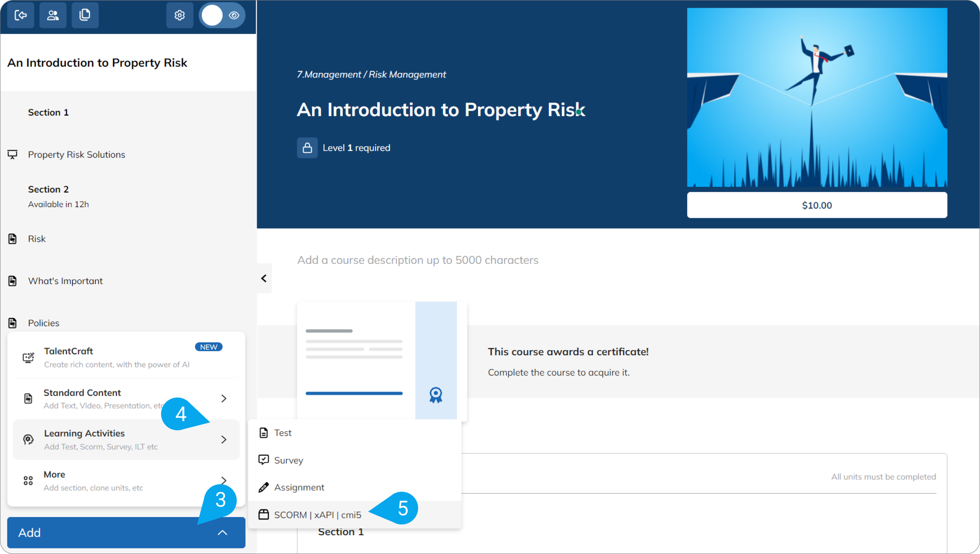Collapse the sidebar with the left arrow

[264, 278]
